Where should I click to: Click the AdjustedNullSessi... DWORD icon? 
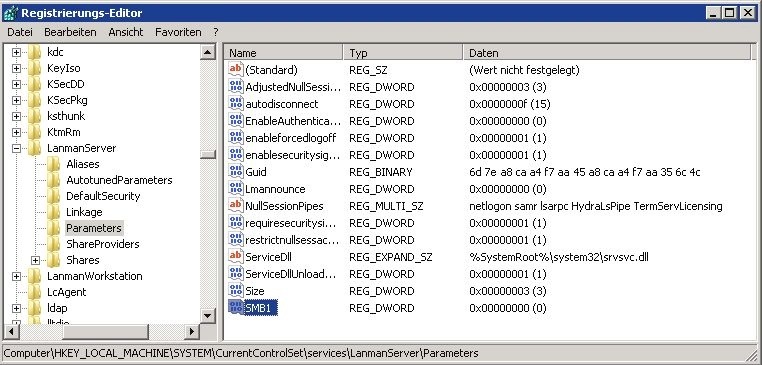coord(236,87)
